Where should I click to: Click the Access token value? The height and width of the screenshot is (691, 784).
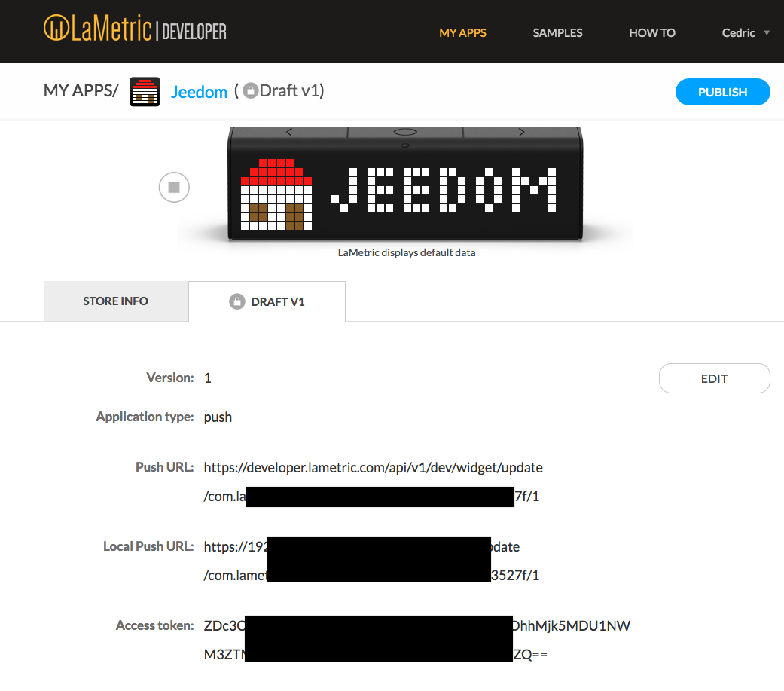click(417, 640)
